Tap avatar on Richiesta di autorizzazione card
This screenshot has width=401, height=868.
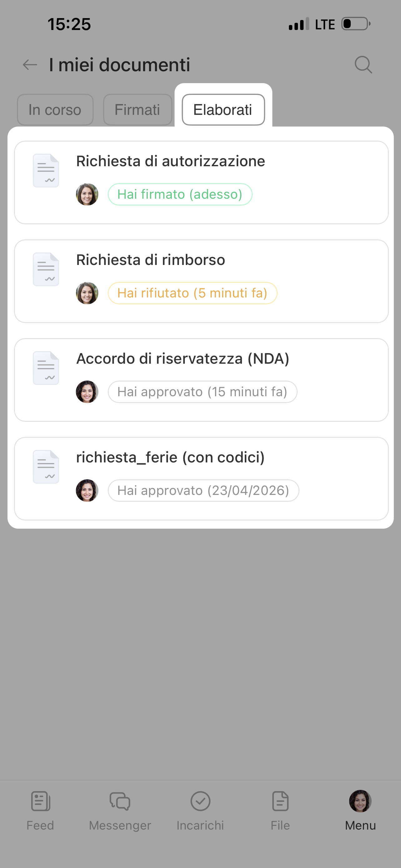click(87, 194)
